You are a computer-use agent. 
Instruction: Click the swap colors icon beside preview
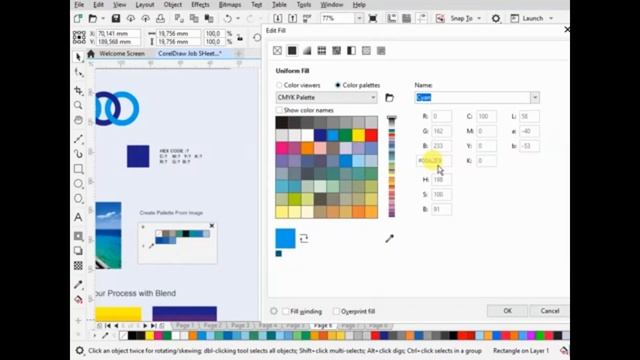coord(304,238)
